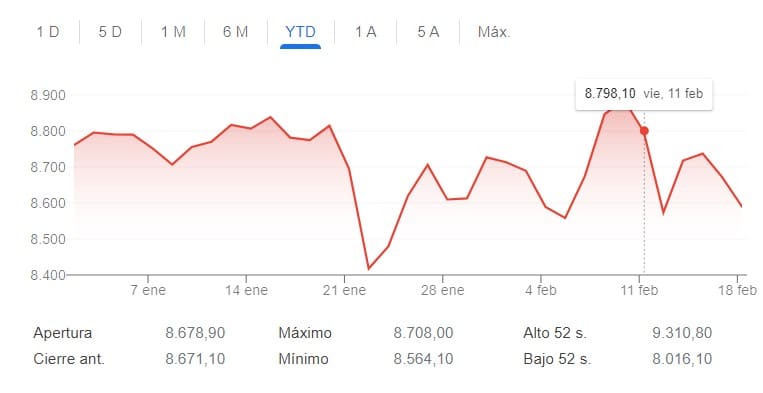Click the Alto 52 s. value 9.310,80
Image resolution: width=763 pixels, height=393 pixels.
pyautogui.click(x=682, y=333)
